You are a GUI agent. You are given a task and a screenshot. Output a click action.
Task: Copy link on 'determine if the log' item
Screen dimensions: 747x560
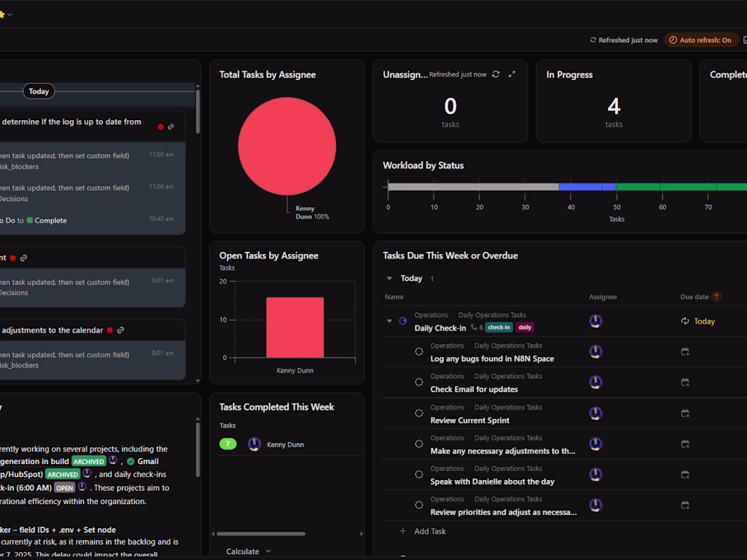(x=170, y=127)
